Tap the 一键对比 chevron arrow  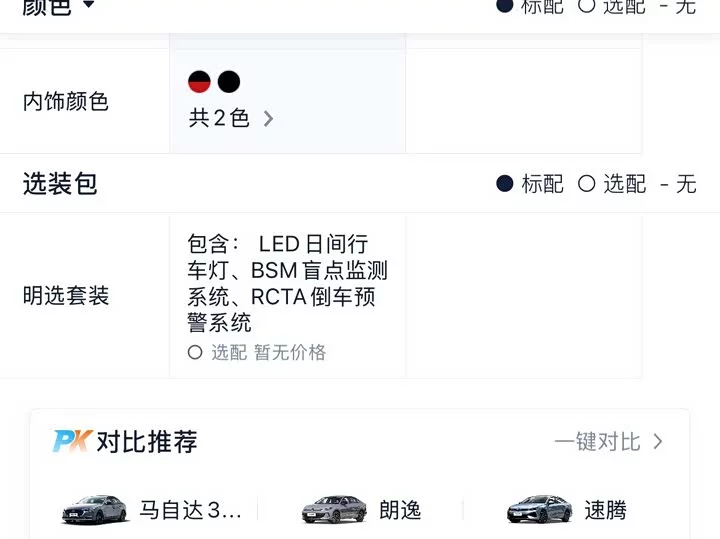[x=658, y=442]
